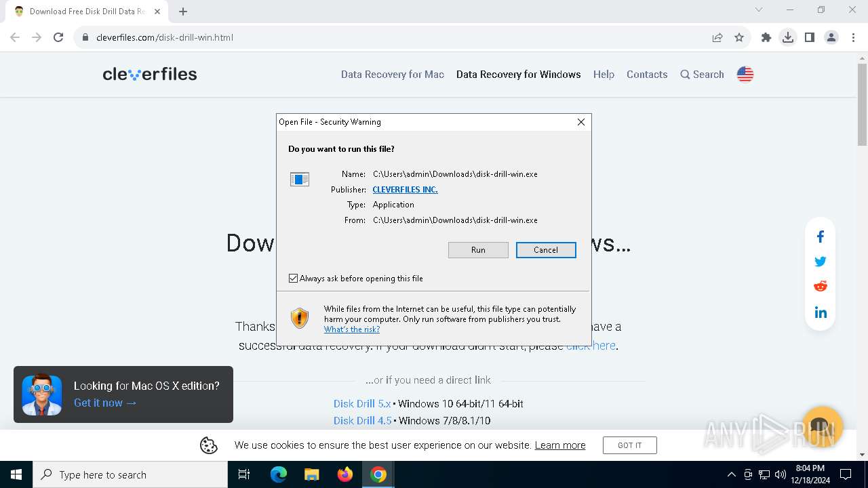Viewport: 868px width, 488px height.
Task: Launch Microsoft Edge from taskbar
Action: point(279,474)
